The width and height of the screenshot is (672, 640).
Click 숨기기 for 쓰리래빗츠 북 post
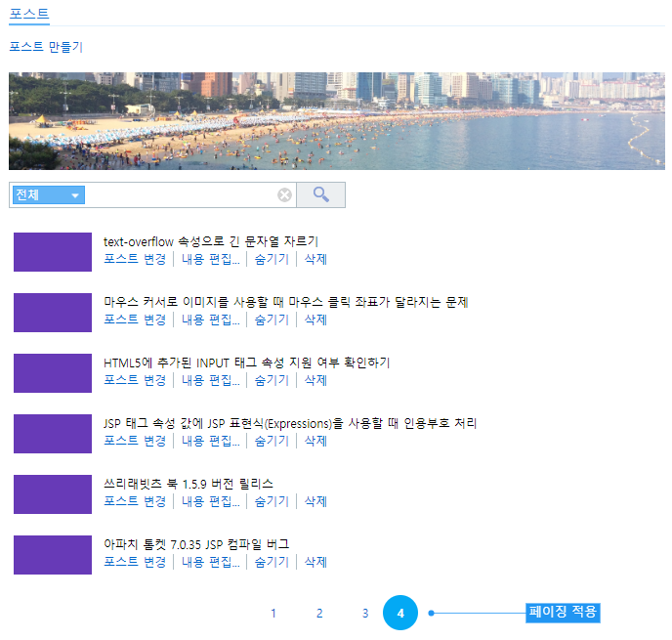(x=272, y=501)
